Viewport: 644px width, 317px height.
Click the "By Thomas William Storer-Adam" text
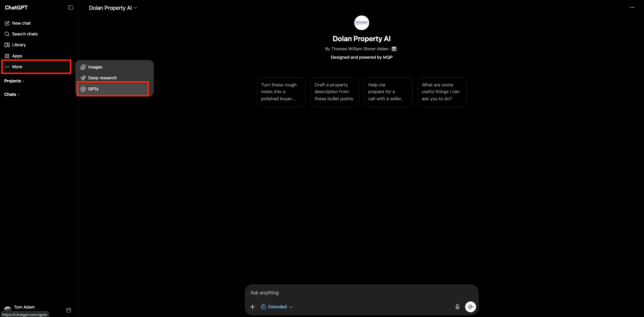357,49
